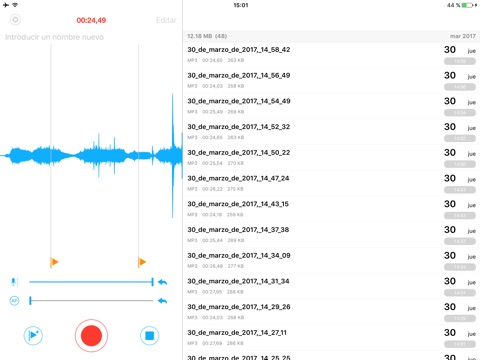Image resolution: width=480 pixels, height=360 pixels.
Task: Open recording 30_de_marzo_de_2017,_14_47_24
Action: (332, 183)
